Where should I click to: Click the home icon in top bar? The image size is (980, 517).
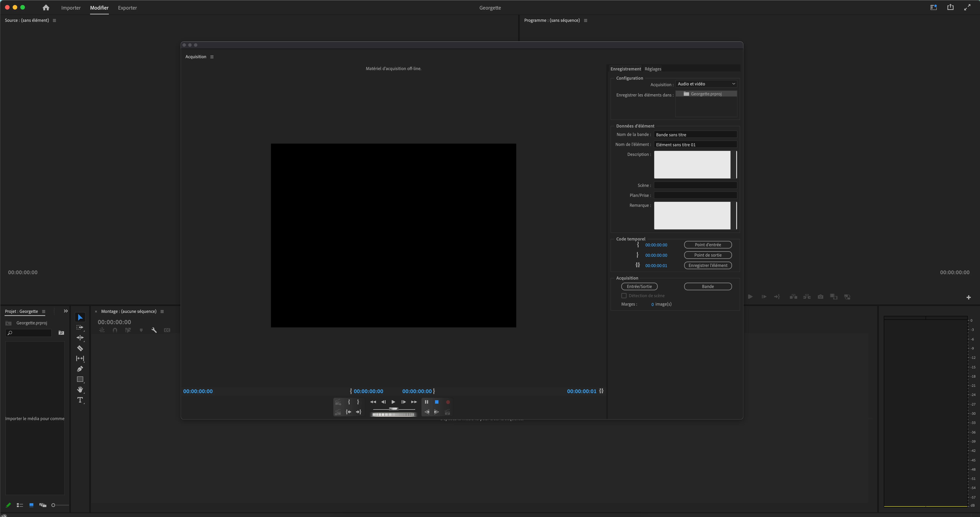click(46, 8)
